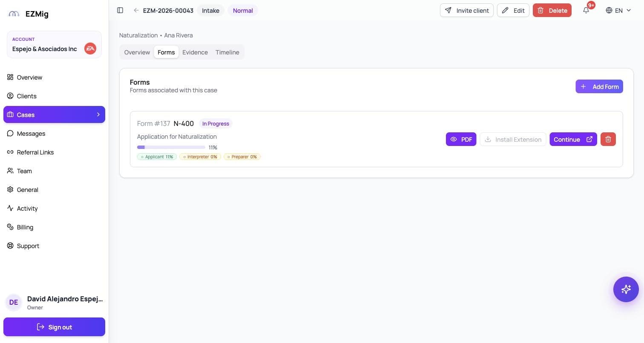Screen dimensions: 644x343
Task: Click the Form #137 label
Action: click(x=154, y=123)
